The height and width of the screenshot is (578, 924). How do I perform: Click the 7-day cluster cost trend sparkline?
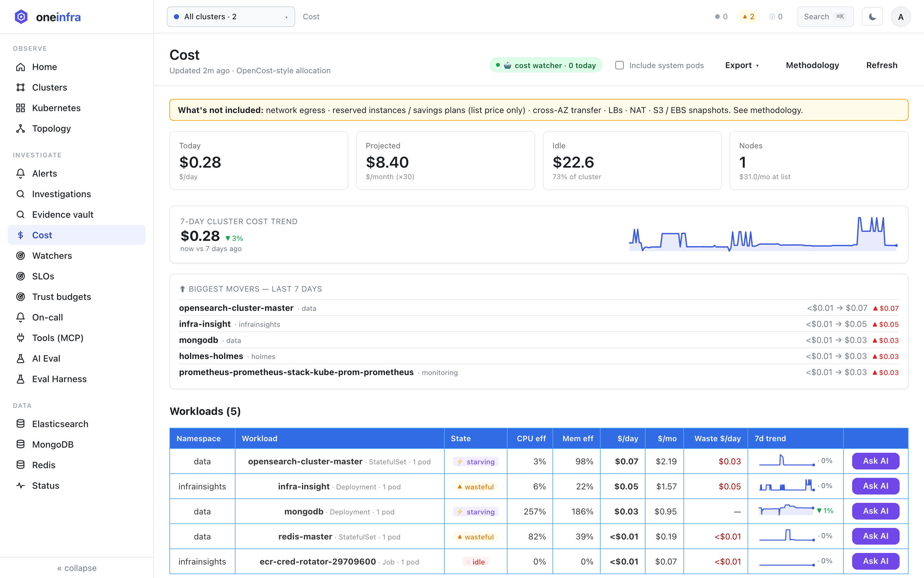[763, 234]
